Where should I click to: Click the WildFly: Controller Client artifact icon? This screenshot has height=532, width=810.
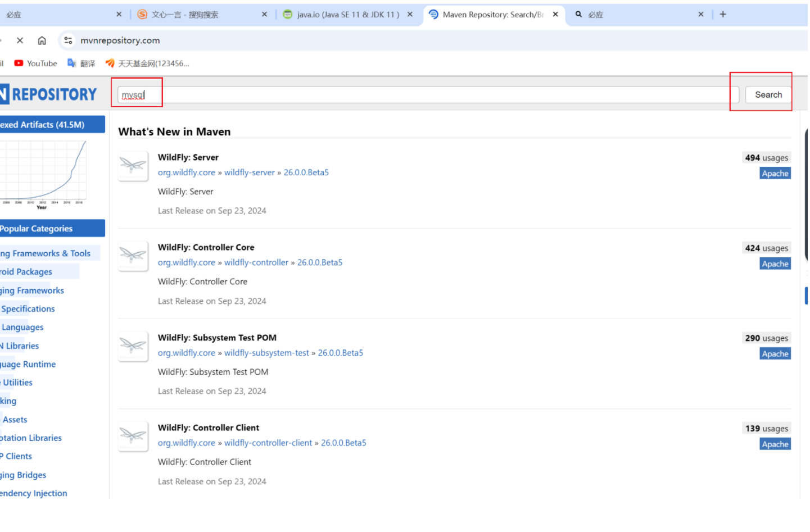(133, 436)
